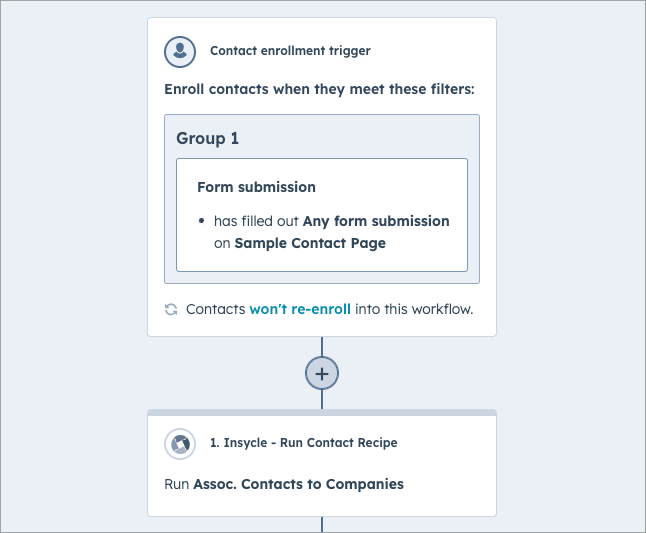Viewport: 646px width, 533px height.
Task: Click the re-enrollment refresh arrows icon
Action: tap(171, 309)
